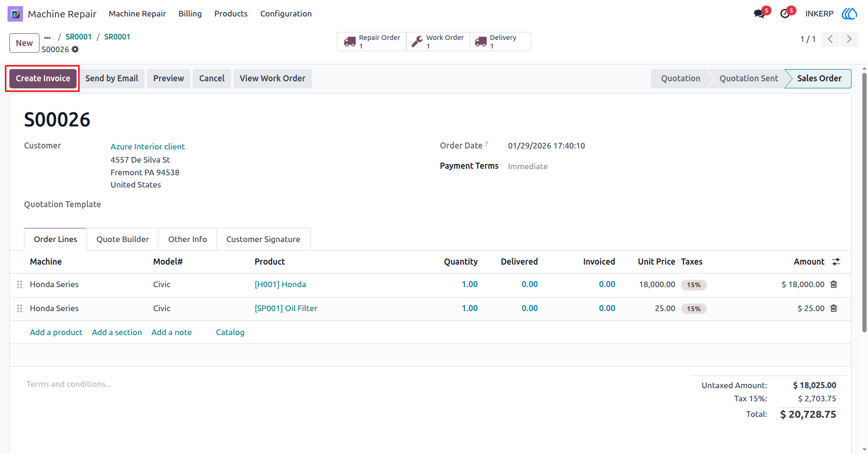868x454 pixels.
Task: Grab the Oil Filter line drag handle
Action: (20, 308)
